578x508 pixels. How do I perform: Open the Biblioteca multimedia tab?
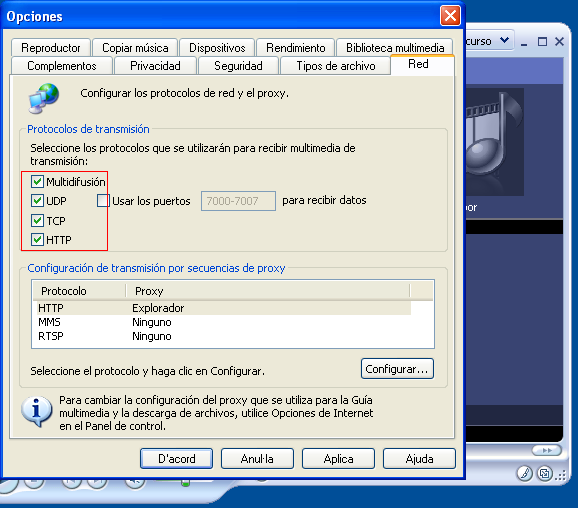395,48
